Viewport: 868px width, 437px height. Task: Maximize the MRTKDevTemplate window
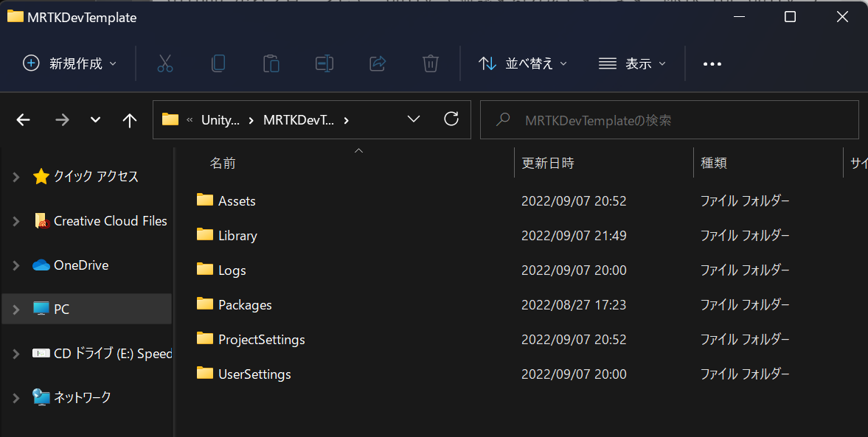(790, 17)
